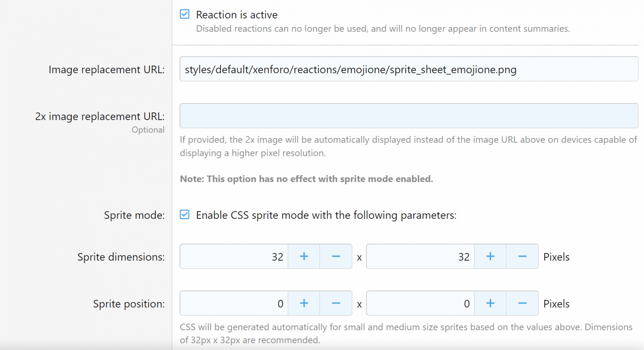Increase sprite width with plus icon

pyautogui.click(x=304, y=257)
